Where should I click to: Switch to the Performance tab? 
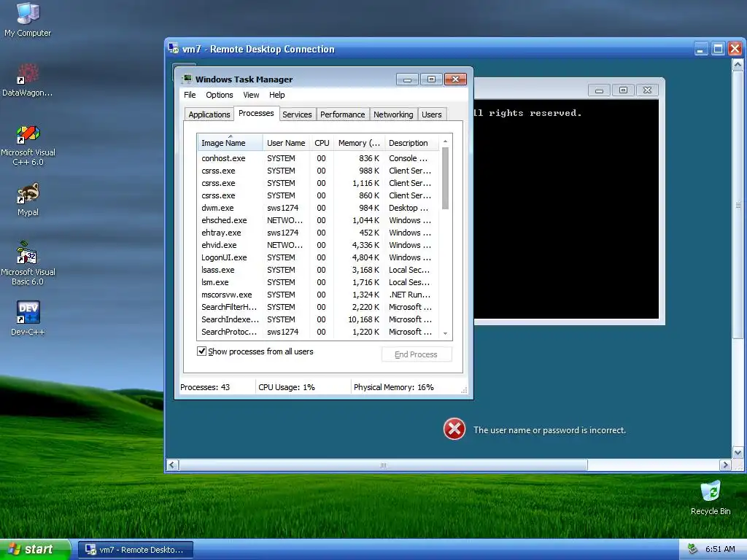342,114
